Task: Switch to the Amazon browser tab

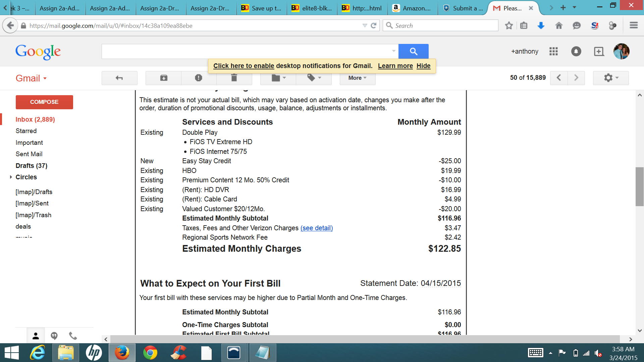Action: coord(413,8)
